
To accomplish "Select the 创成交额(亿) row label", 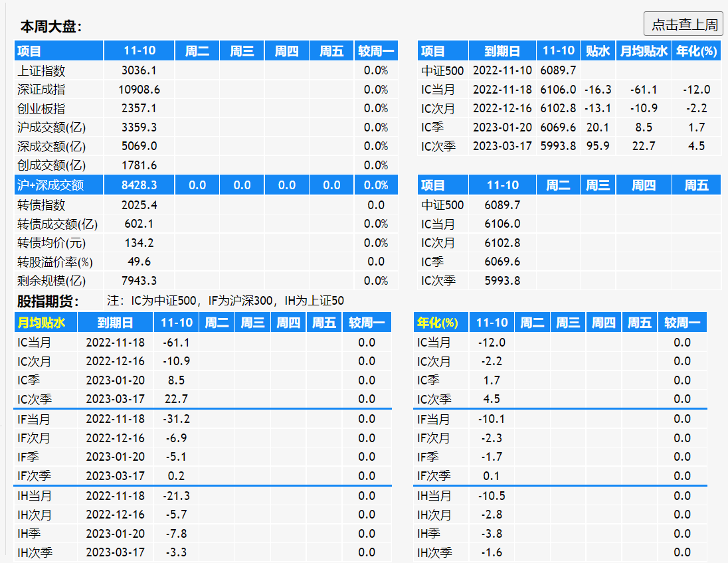I will coord(52,165).
